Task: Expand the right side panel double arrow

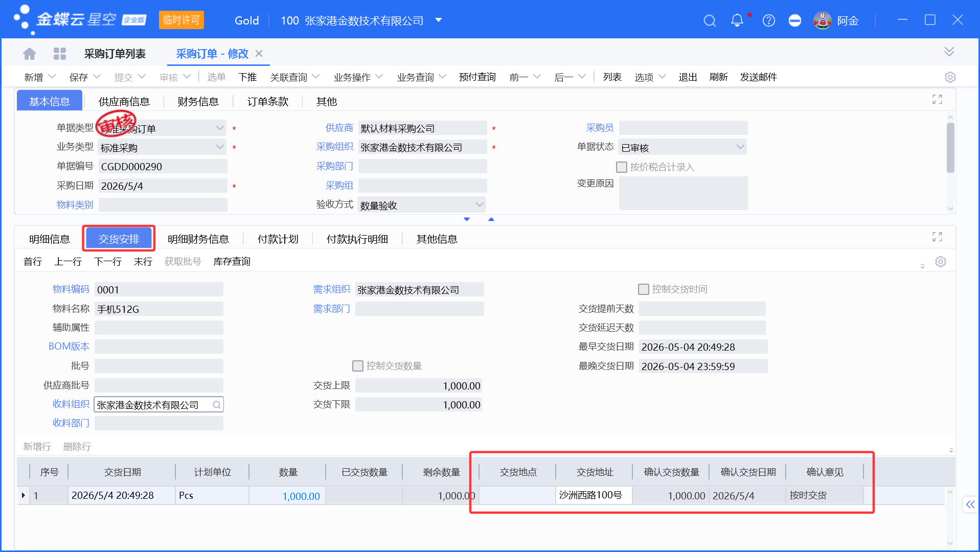Action: click(970, 505)
